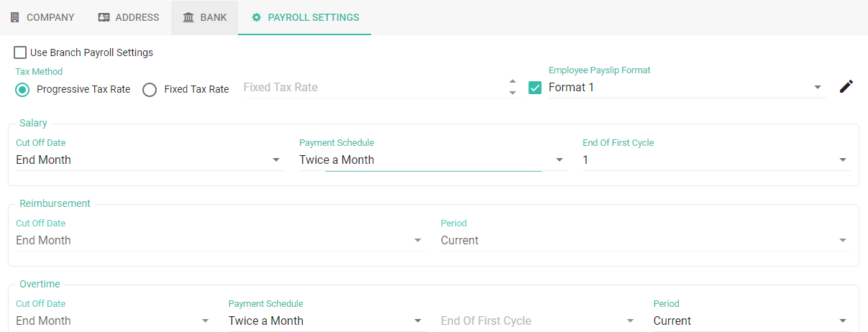This screenshot has width=868, height=332.
Task: Select Progressive Tax Rate radio option
Action: pos(22,90)
